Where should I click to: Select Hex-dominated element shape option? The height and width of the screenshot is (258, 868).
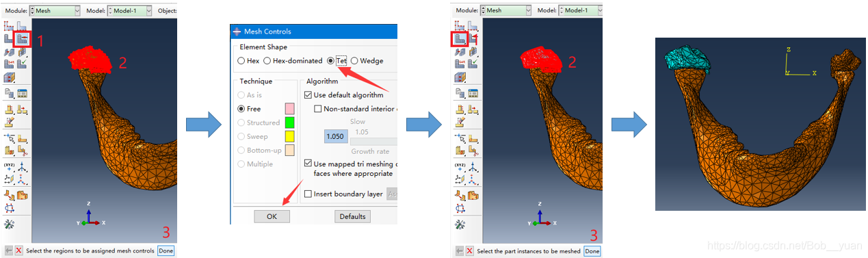click(267, 61)
